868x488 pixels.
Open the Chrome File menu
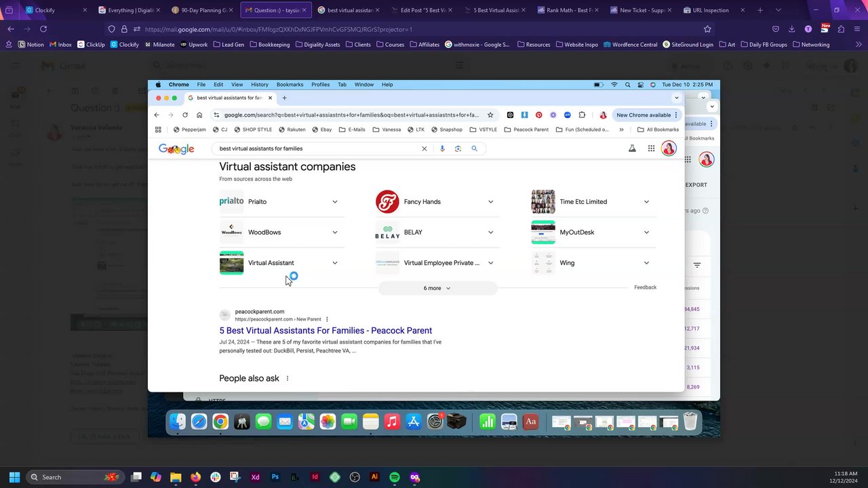point(201,85)
